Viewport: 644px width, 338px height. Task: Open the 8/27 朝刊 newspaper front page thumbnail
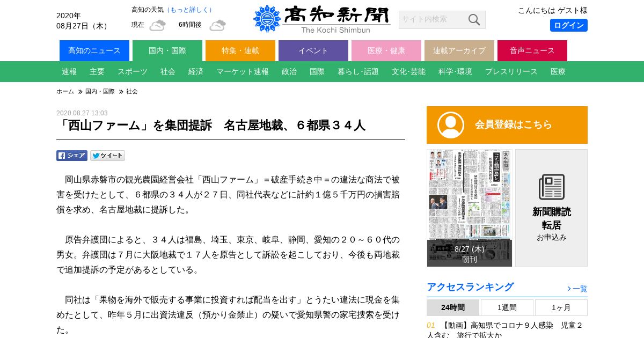470,208
